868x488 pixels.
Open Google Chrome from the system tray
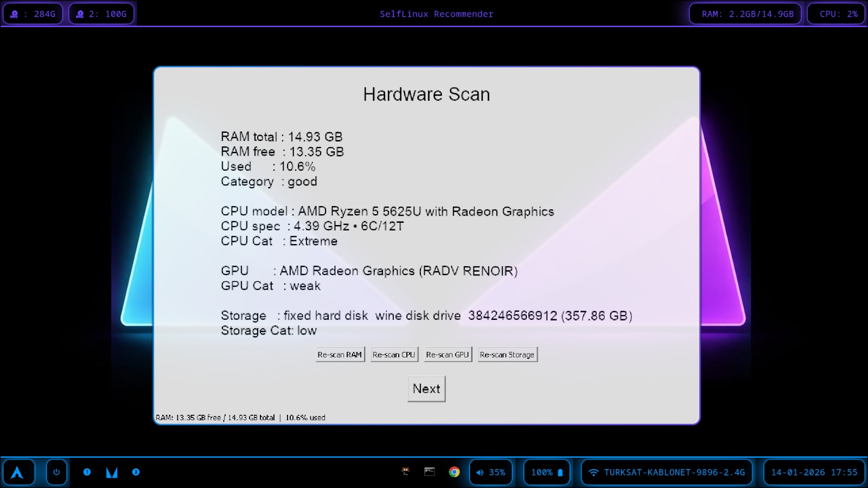coord(454,472)
